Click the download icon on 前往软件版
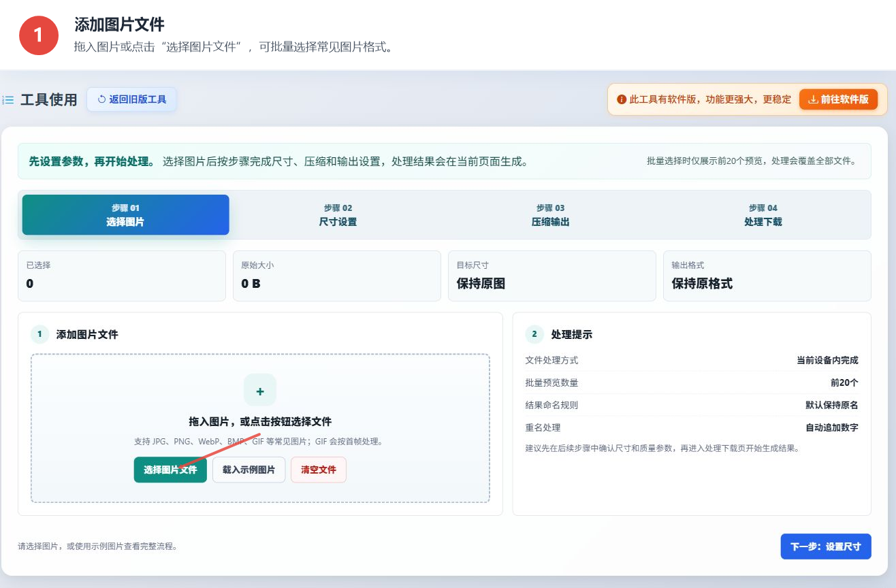This screenshot has width=896, height=588. pos(812,99)
